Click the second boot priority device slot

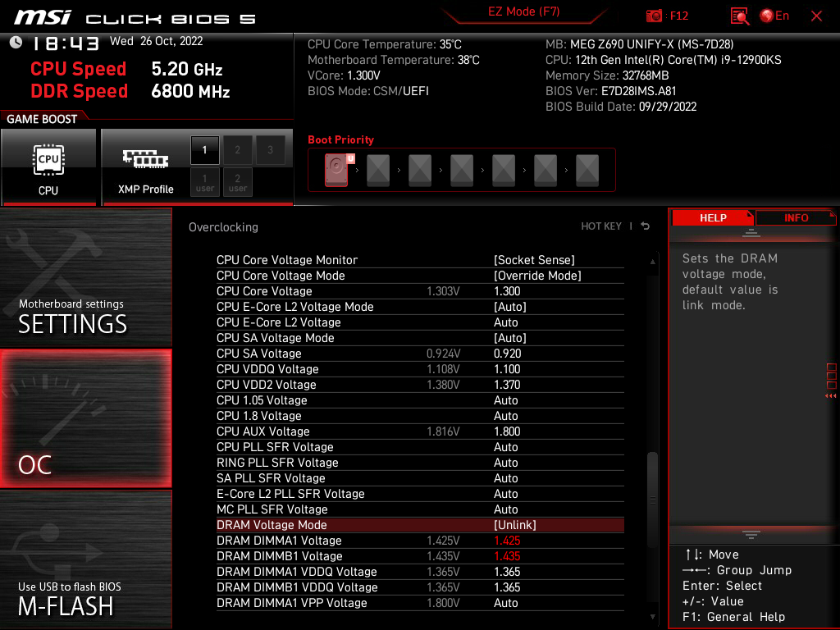point(378,171)
